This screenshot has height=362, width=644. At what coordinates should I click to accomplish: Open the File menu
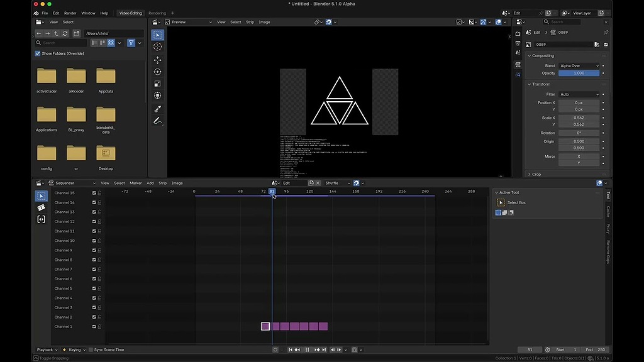(45, 13)
